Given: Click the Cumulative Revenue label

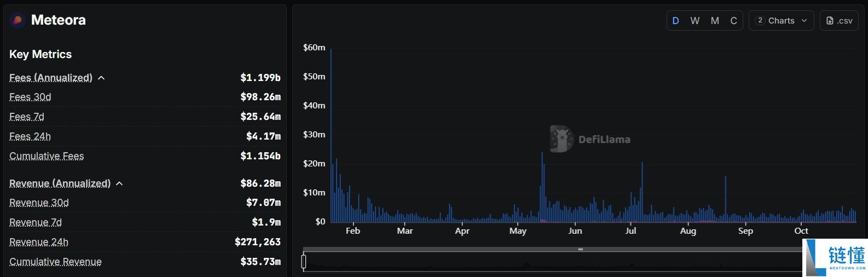Looking at the screenshot, I should click(x=55, y=262).
